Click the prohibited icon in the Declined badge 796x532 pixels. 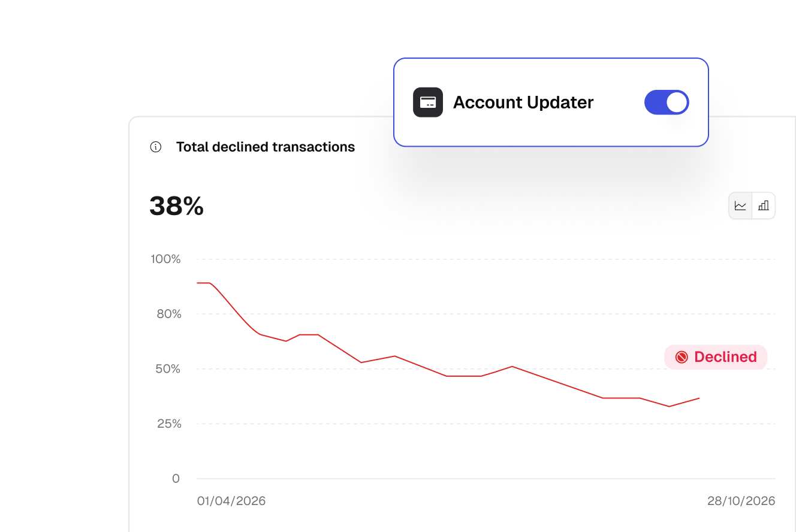pos(682,357)
